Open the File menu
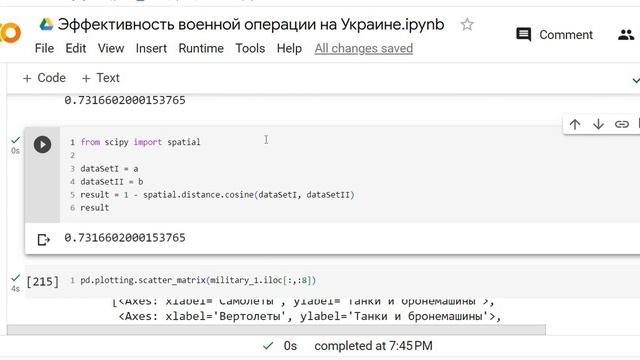The height and width of the screenshot is (360, 640). click(x=44, y=48)
